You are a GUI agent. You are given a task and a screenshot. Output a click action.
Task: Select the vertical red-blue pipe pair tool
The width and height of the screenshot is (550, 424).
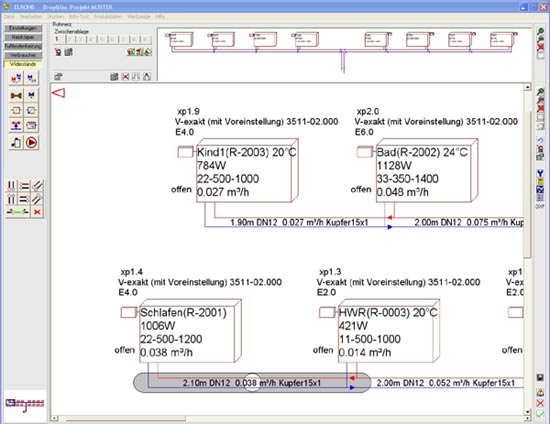(x=11, y=186)
